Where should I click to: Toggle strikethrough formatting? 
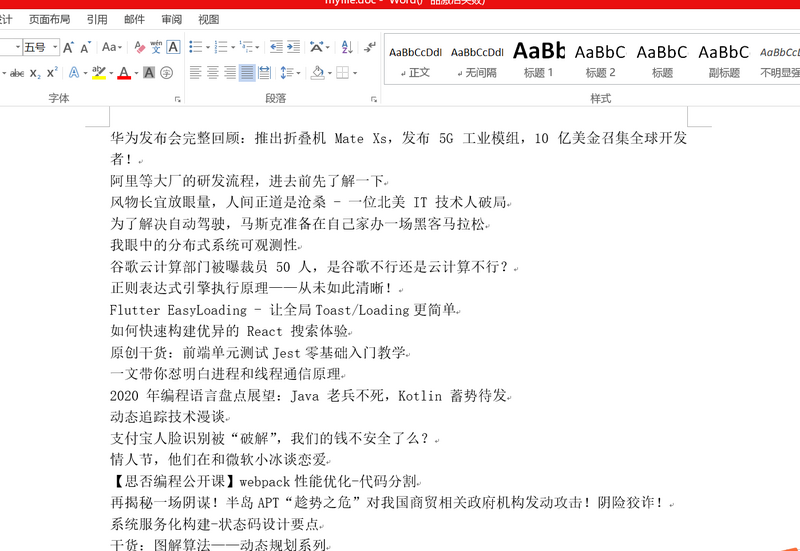tap(17, 73)
